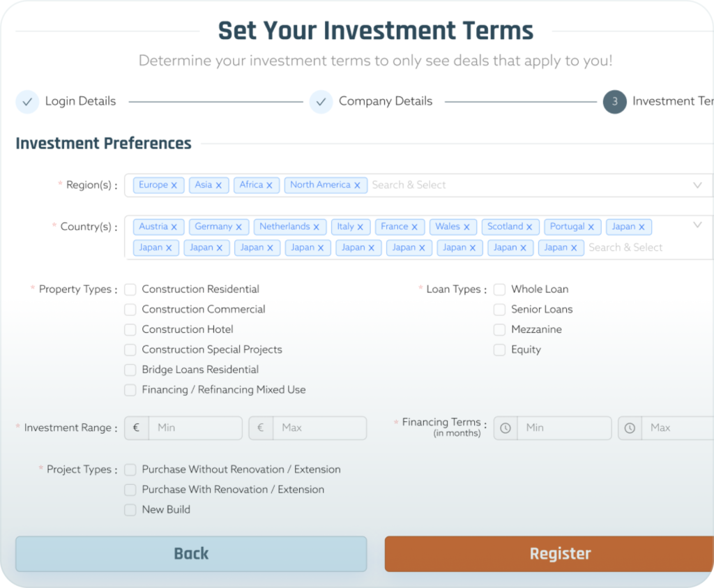This screenshot has width=714, height=588.
Task: Check the Construction Residential checkbox
Action: coord(130,289)
